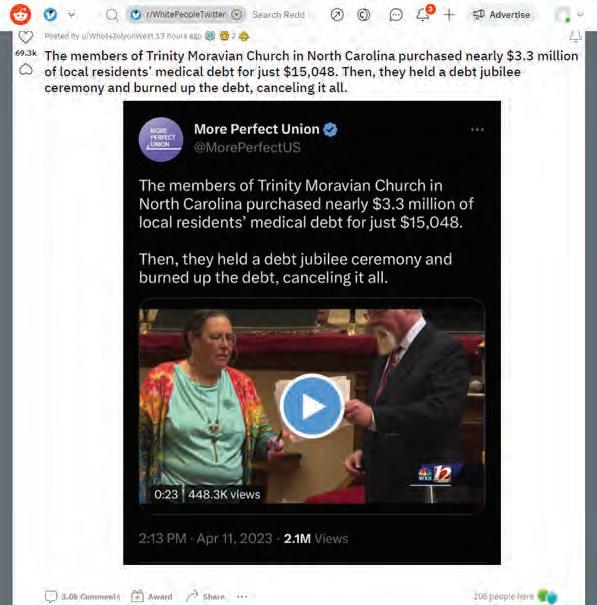
Task: Open the Popular arrow icon
Action: [337, 15]
